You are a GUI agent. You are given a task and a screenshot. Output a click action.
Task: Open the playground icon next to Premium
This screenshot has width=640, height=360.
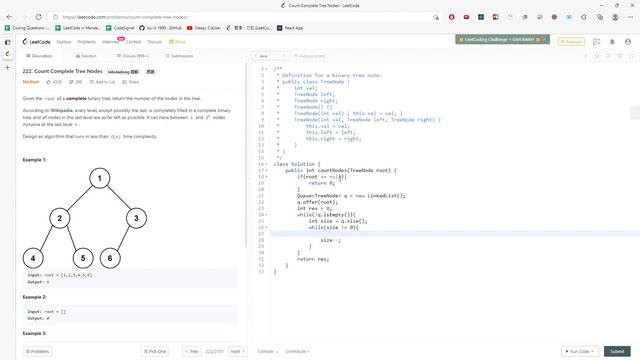pyautogui.click(x=596, y=42)
